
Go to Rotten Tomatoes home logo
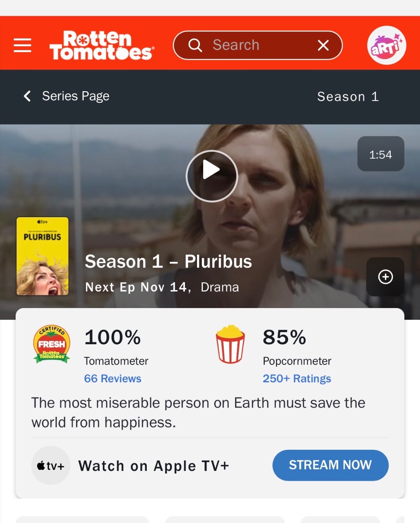pyautogui.click(x=102, y=45)
